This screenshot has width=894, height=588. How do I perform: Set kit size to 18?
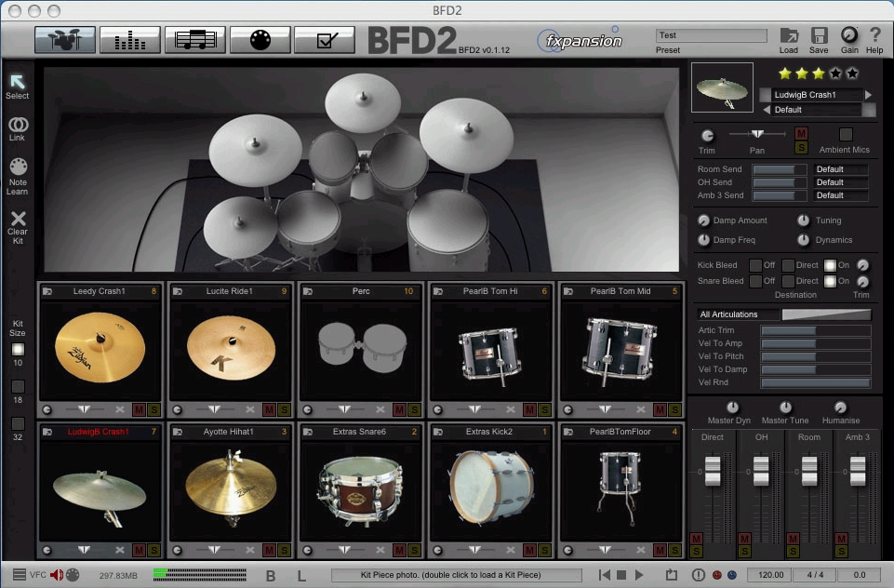tap(19, 387)
